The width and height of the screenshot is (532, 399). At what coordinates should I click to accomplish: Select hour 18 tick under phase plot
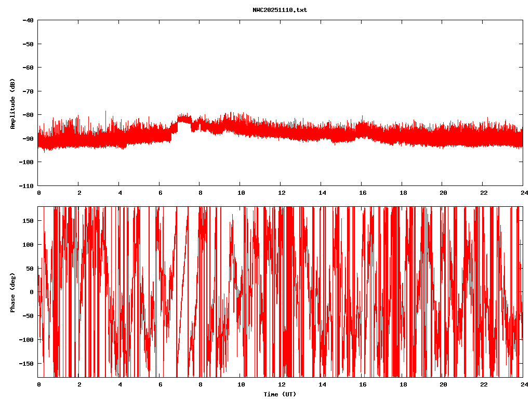tap(402, 384)
